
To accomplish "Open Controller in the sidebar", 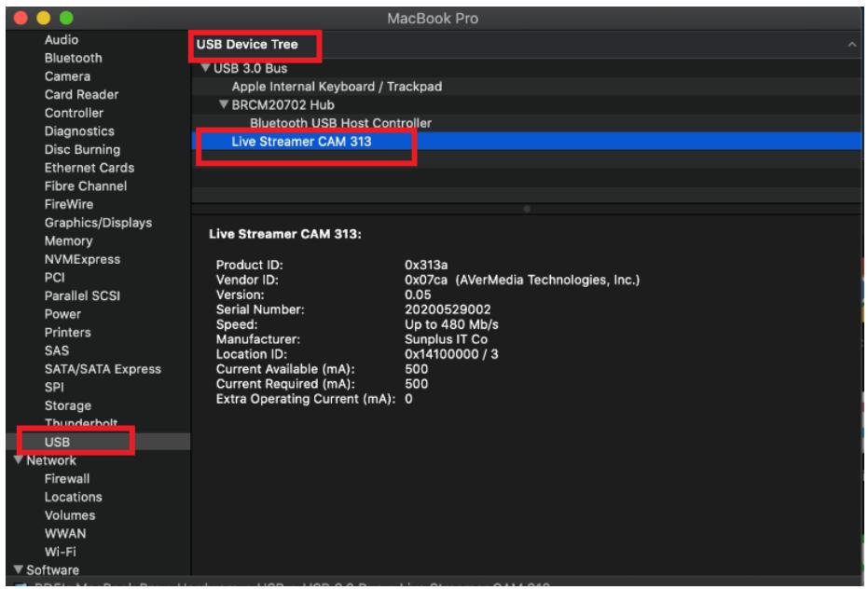I will (x=74, y=113).
